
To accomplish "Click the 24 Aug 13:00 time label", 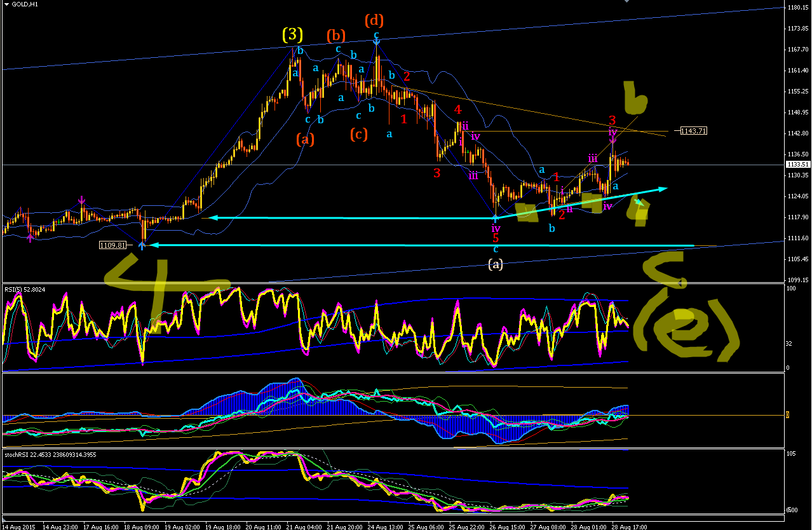I will 386,526.
